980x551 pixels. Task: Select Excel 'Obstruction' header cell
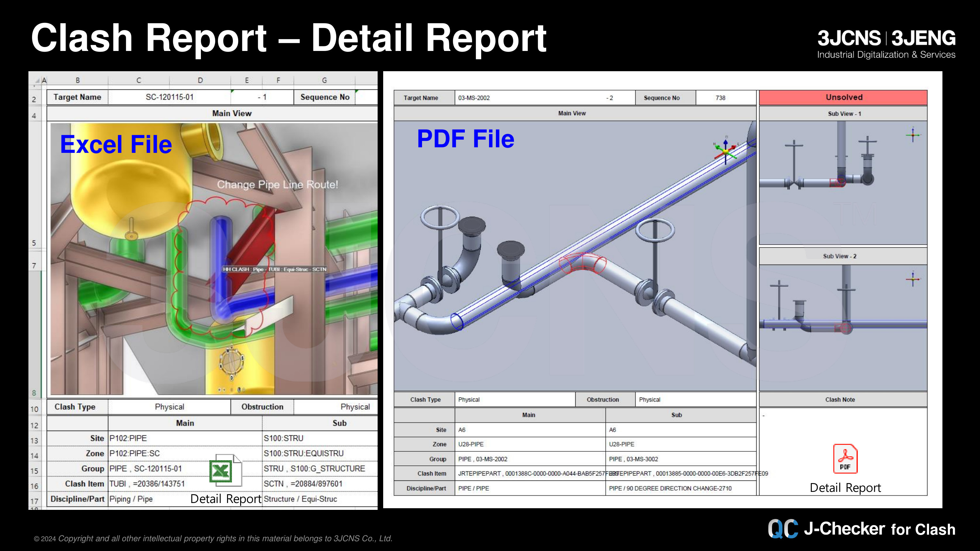[262, 407]
